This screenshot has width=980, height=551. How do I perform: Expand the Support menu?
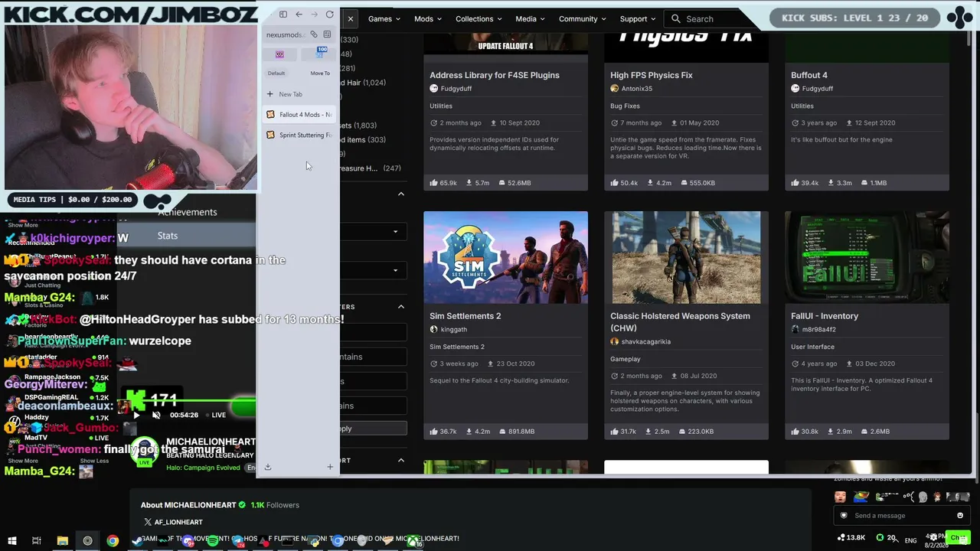coord(639,19)
